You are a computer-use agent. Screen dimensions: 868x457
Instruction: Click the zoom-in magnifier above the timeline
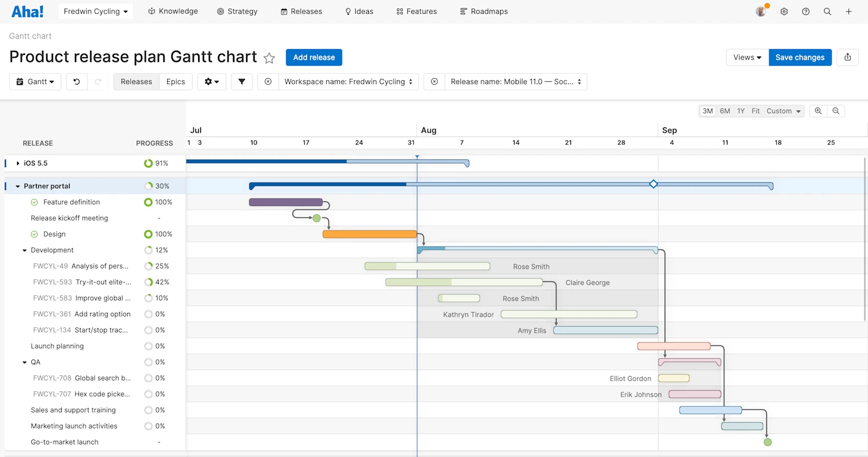coord(818,111)
